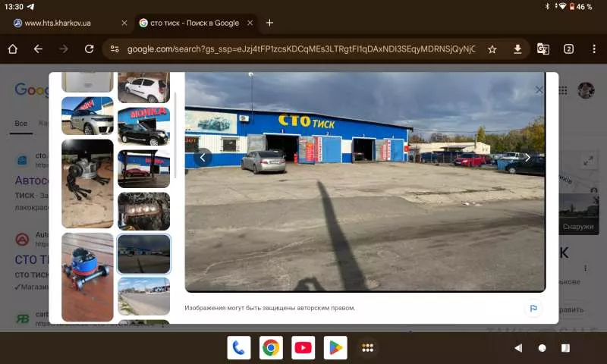
Task: Open a new tab with plus button
Action: pyautogui.click(x=269, y=23)
